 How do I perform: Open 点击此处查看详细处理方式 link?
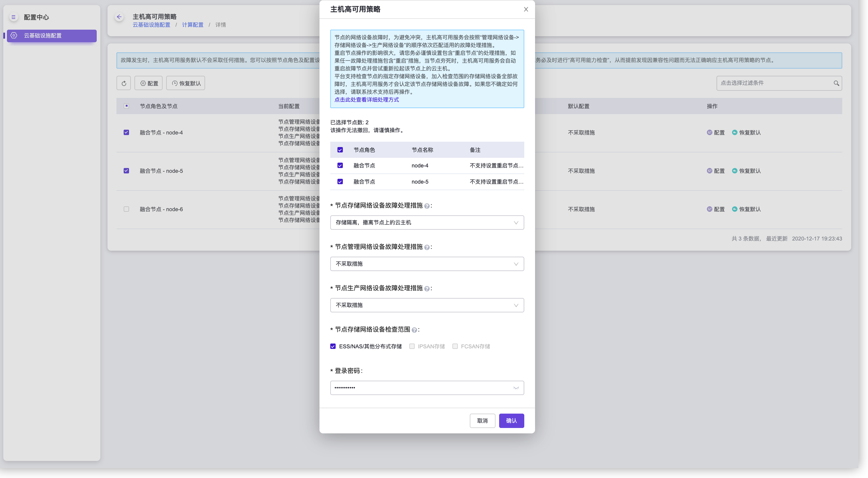366,100
